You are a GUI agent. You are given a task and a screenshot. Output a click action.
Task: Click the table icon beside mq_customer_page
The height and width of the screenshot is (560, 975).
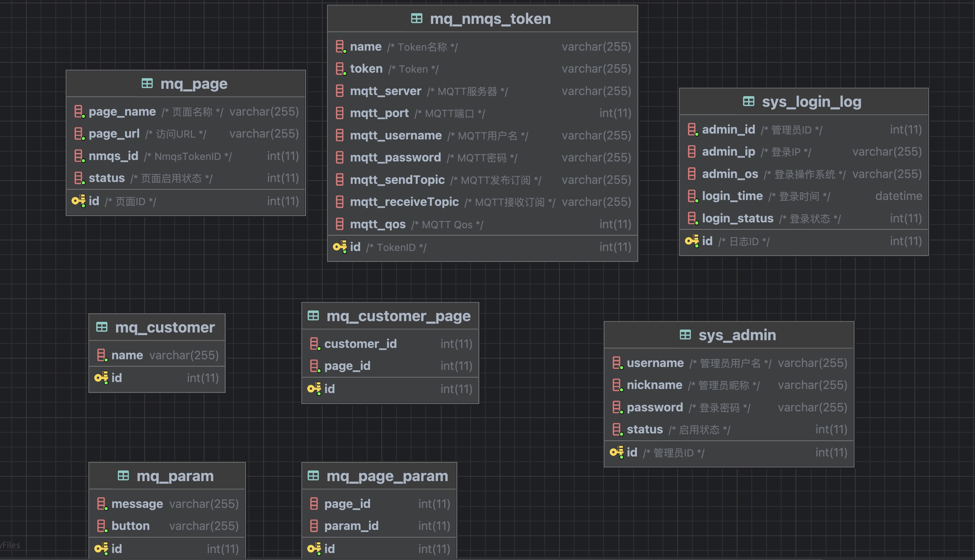click(x=313, y=316)
